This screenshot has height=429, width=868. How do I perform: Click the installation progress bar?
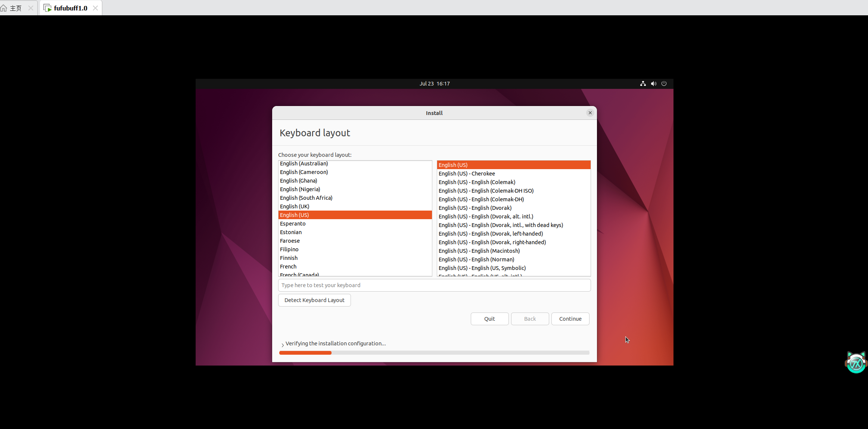[x=434, y=353]
